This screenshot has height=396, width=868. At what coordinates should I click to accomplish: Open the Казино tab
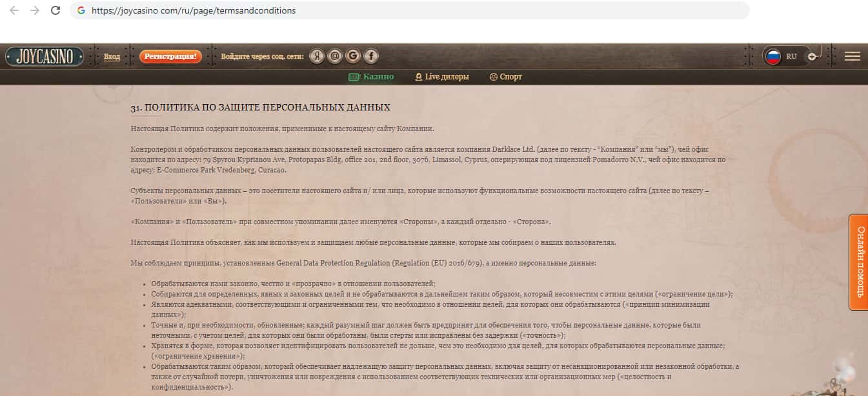pos(371,77)
